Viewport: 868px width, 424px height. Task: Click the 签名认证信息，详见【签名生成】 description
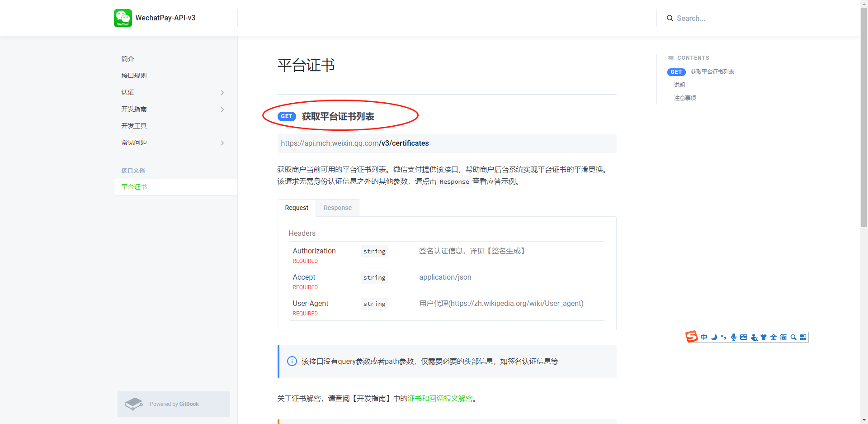pyautogui.click(x=473, y=251)
